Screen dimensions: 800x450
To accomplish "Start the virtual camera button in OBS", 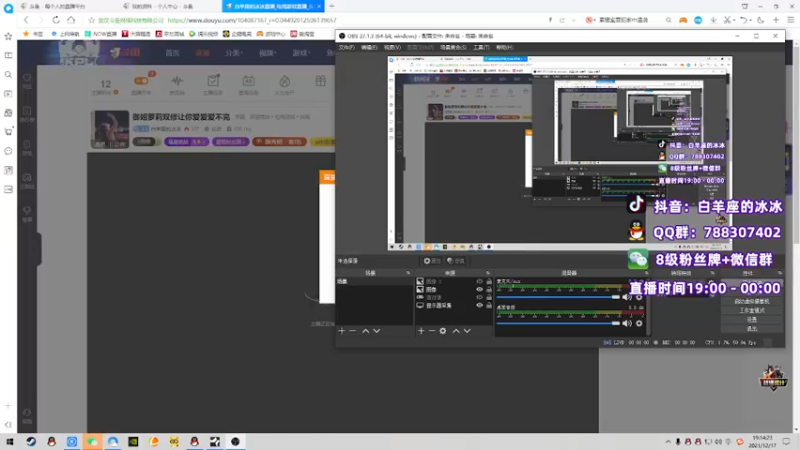I will (752, 301).
